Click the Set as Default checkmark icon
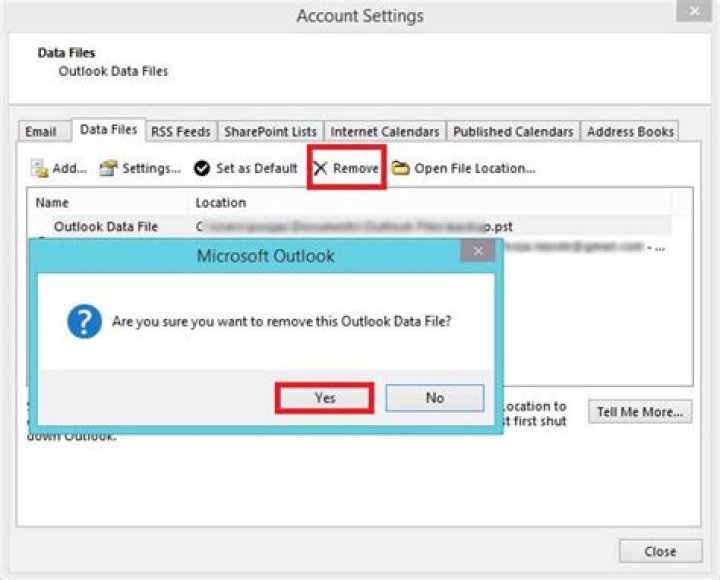Viewport: 720px width, 580px height. tap(201, 169)
